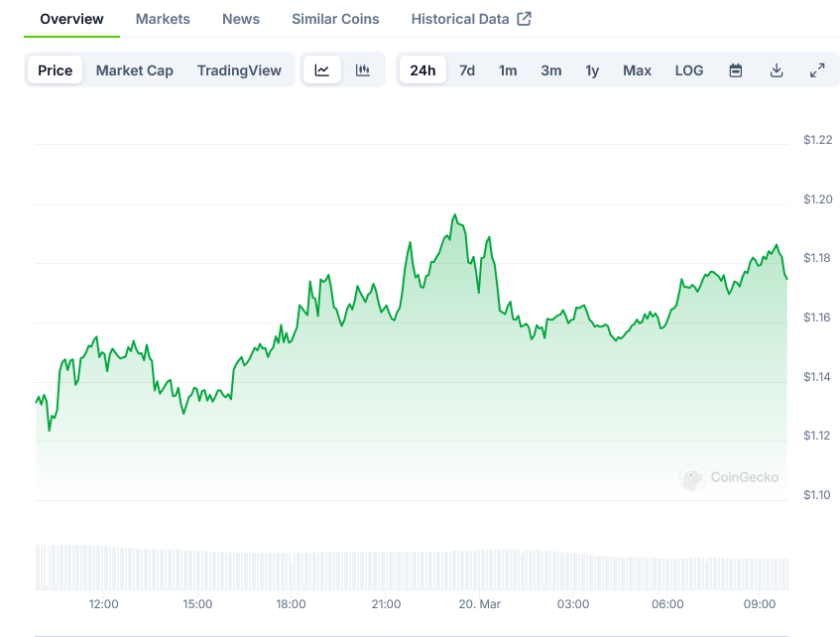Show Max time range

638,70
